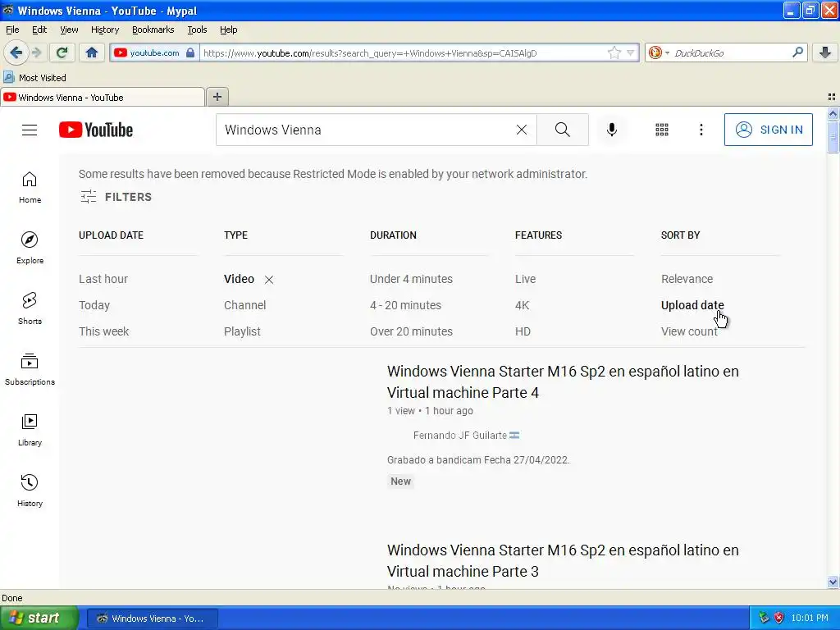Enable the Live feature filter
Viewport: 840px width, 630px height.
[x=525, y=279]
